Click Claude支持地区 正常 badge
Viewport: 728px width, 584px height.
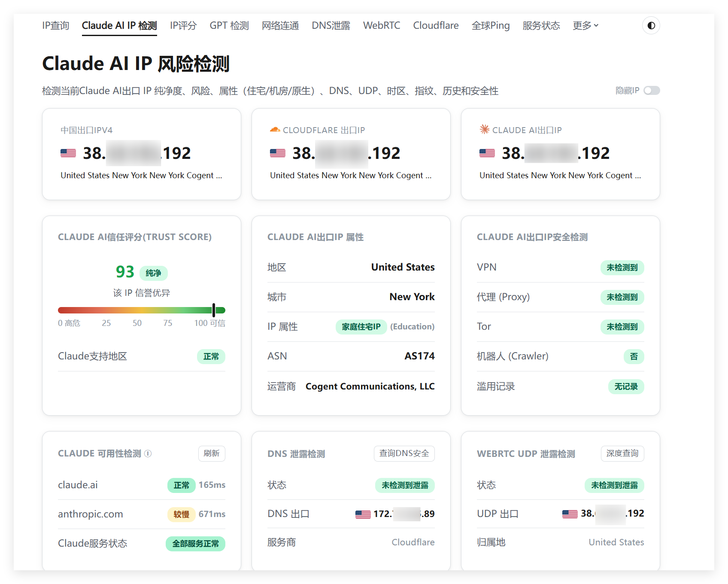(x=211, y=356)
